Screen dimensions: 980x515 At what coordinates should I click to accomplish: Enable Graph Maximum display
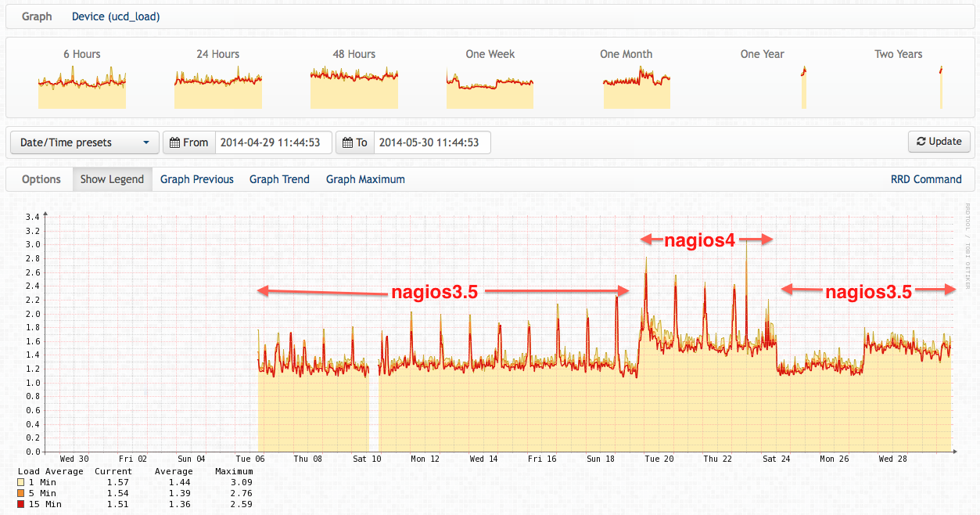[365, 179]
